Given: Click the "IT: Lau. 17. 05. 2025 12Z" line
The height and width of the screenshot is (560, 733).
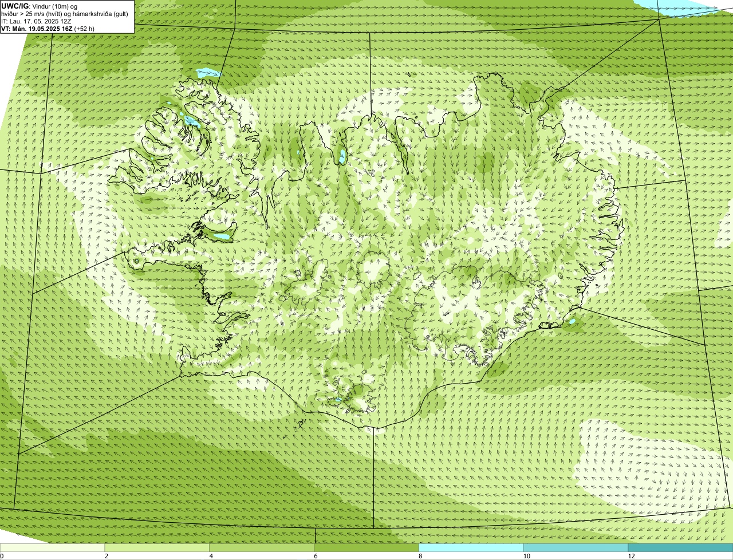Looking at the screenshot, I should click(x=36, y=21).
